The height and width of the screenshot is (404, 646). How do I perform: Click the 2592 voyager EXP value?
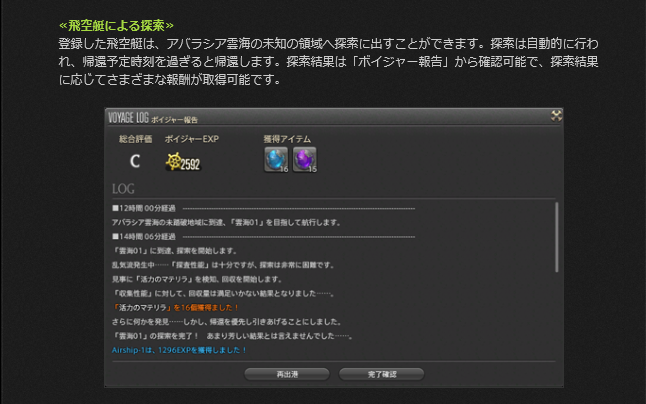click(190, 164)
